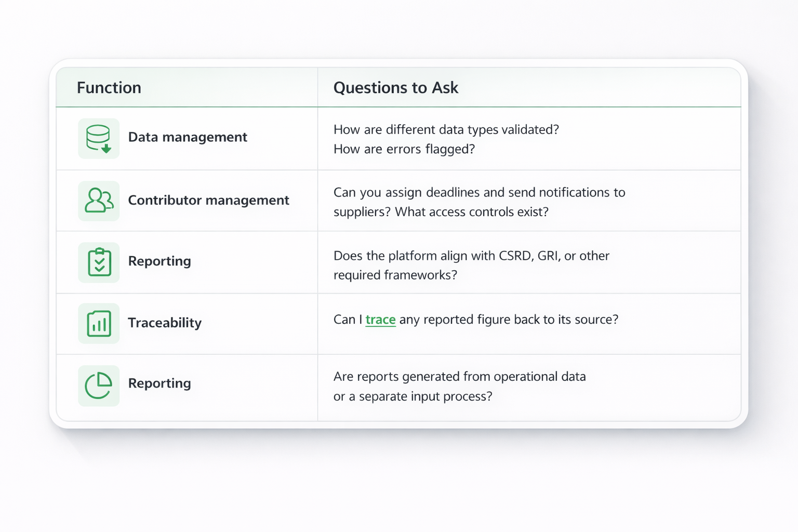Click the "Can you assign deadlines" question line
The height and width of the screenshot is (532, 798).
(479, 192)
